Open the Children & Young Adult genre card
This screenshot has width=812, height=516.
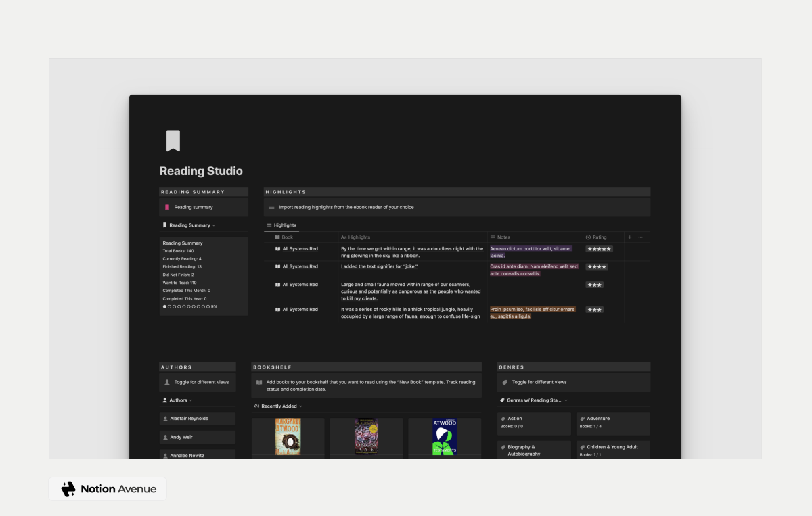tap(613, 450)
